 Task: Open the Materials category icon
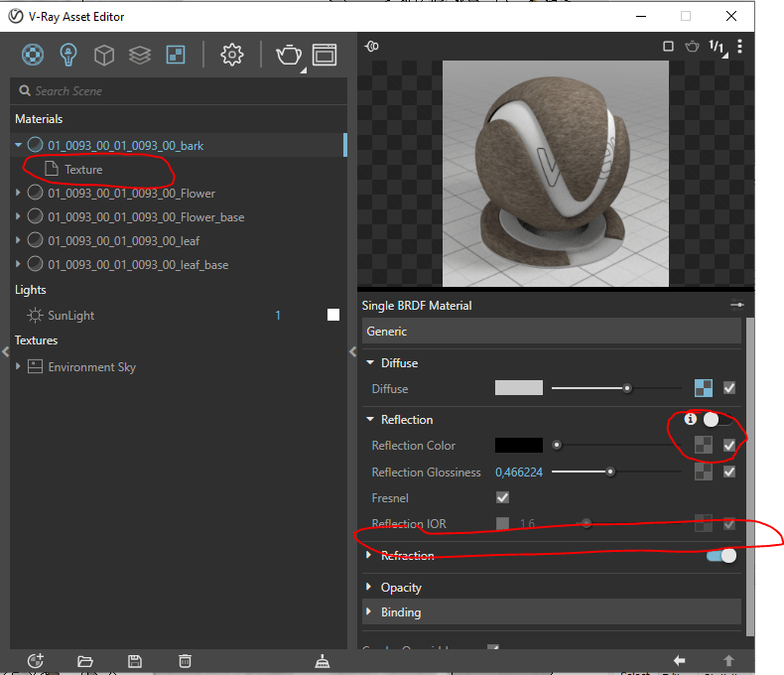(34, 55)
